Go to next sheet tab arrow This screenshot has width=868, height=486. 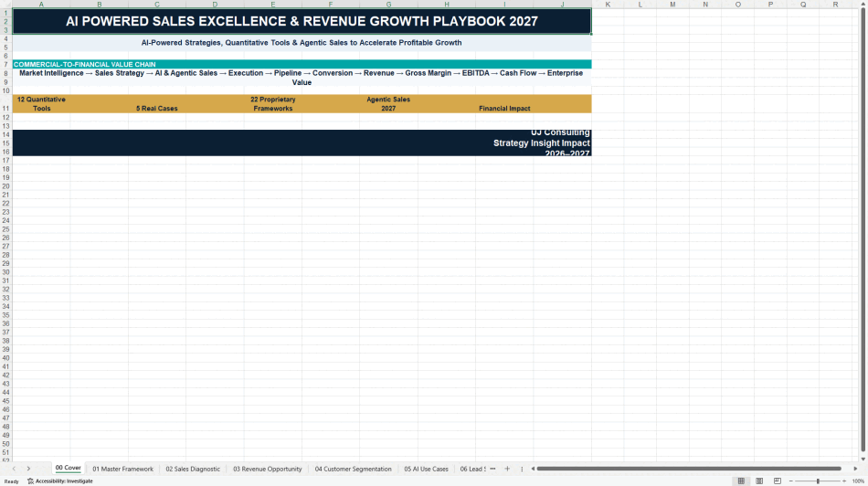[x=29, y=469]
